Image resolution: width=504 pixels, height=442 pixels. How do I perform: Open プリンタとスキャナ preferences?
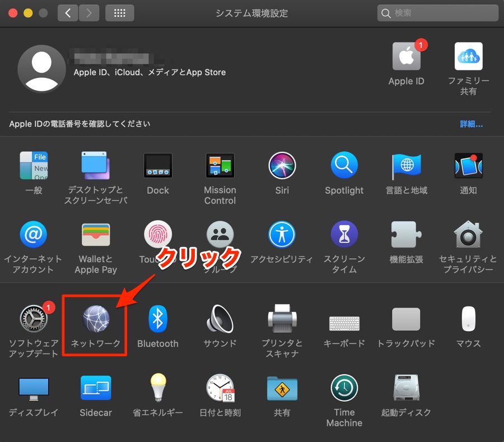point(282,319)
